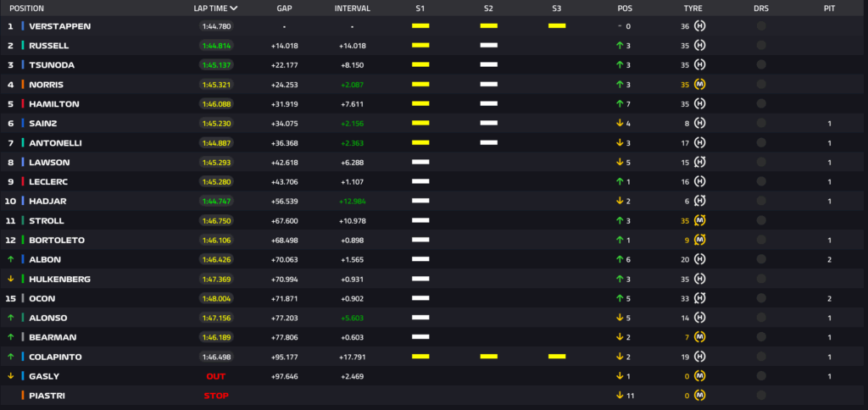868x410 pixels.
Task: Toggle Tsunoda's DRS indicator dot
Action: point(760,65)
